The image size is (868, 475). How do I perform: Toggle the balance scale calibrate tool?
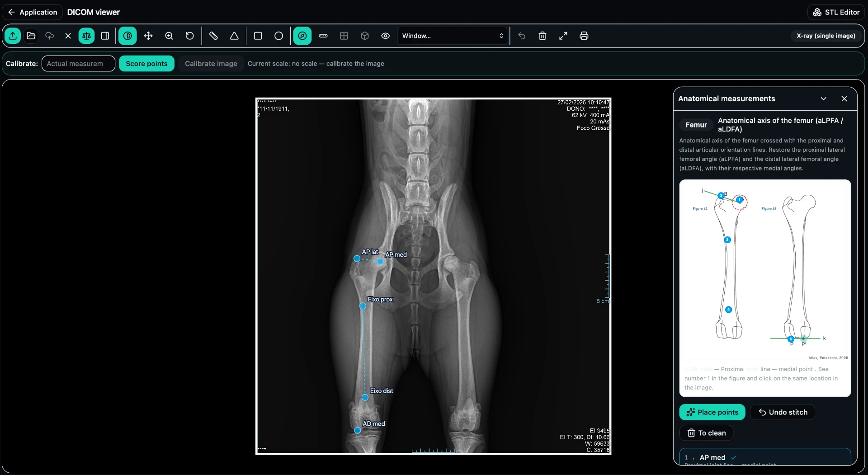pos(86,36)
